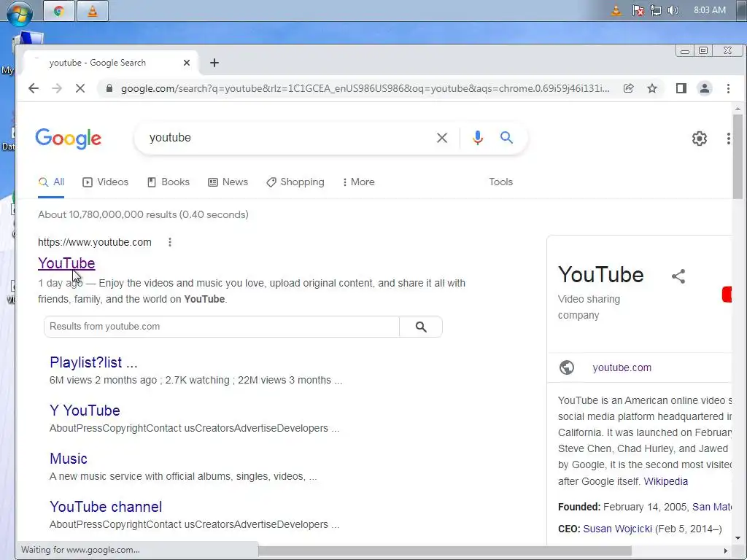The image size is (747, 560).
Task: Open a new tab with plus button
Action: [214, 63]
